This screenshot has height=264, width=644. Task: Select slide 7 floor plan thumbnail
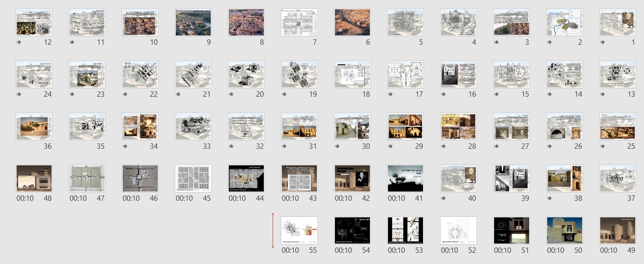tap(299, 22)
